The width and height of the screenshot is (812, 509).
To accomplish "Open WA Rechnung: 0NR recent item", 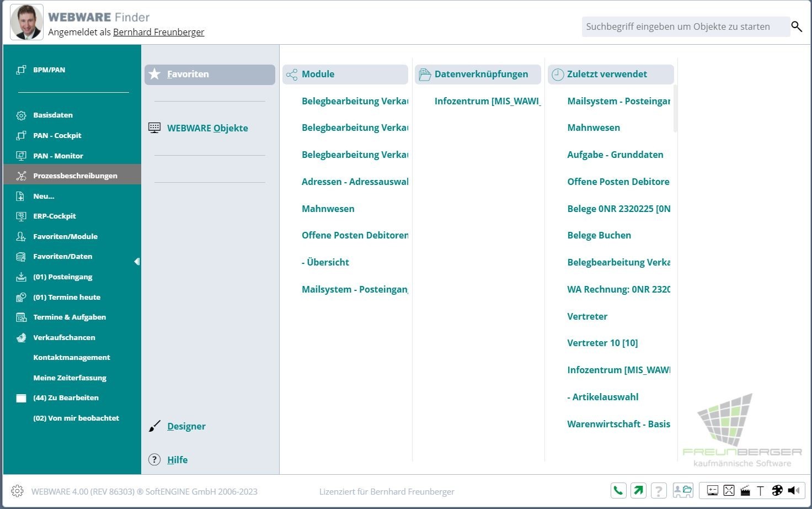I will (x=618, y=289).
